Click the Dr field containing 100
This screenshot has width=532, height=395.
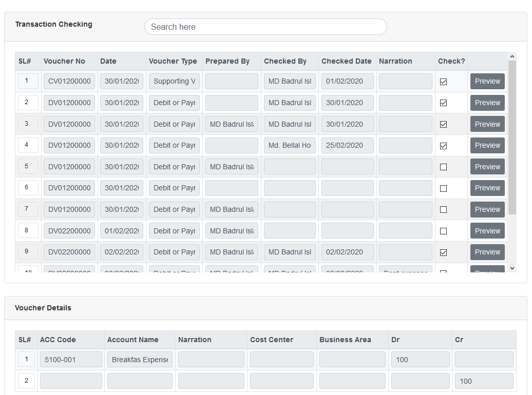click(x=420, y=359)
